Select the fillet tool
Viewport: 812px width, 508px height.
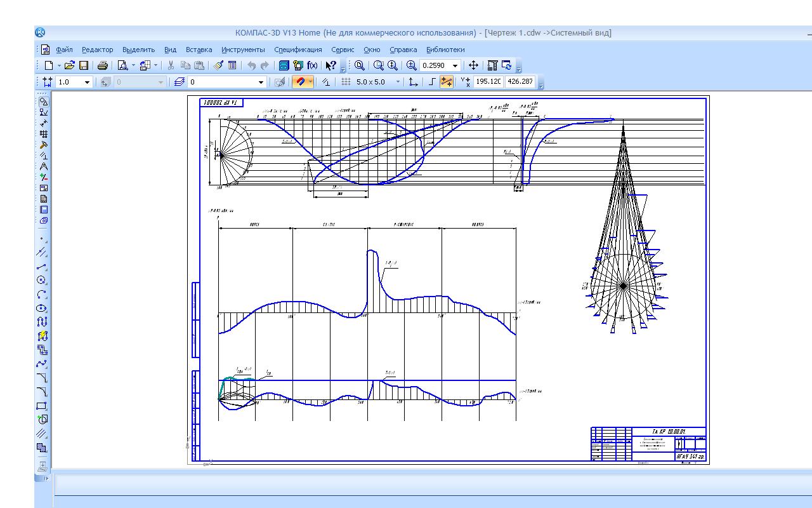coord(43,392)
